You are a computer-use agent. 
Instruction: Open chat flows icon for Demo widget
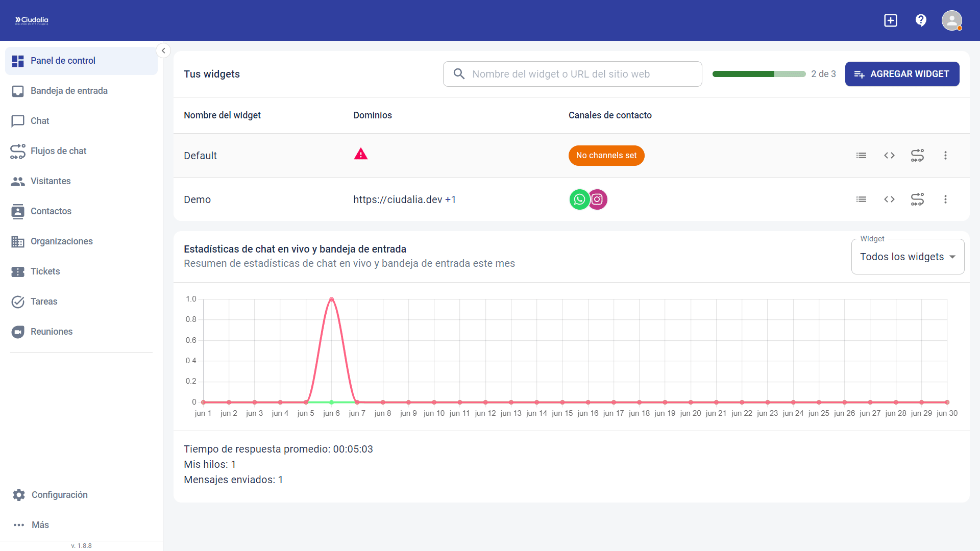(917, 199)
